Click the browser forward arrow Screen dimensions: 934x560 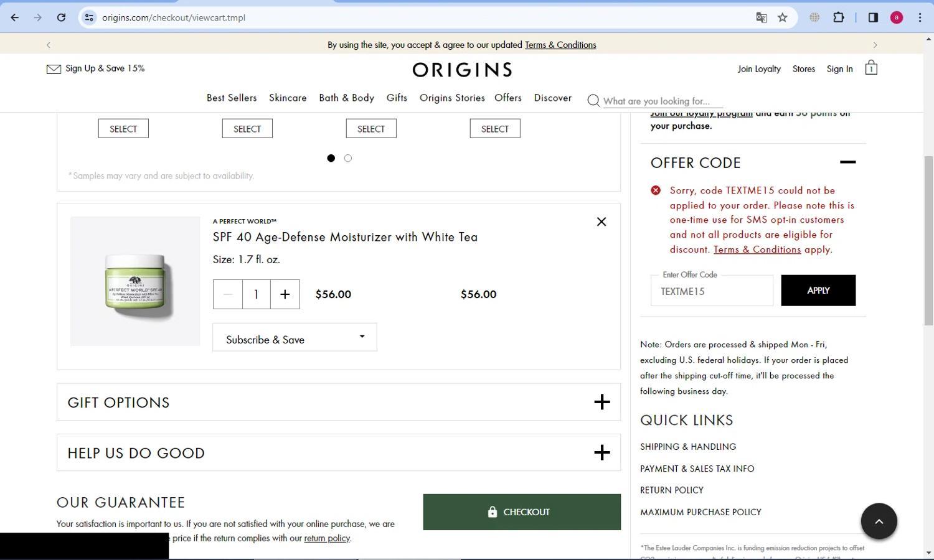(x=37, y=17)
